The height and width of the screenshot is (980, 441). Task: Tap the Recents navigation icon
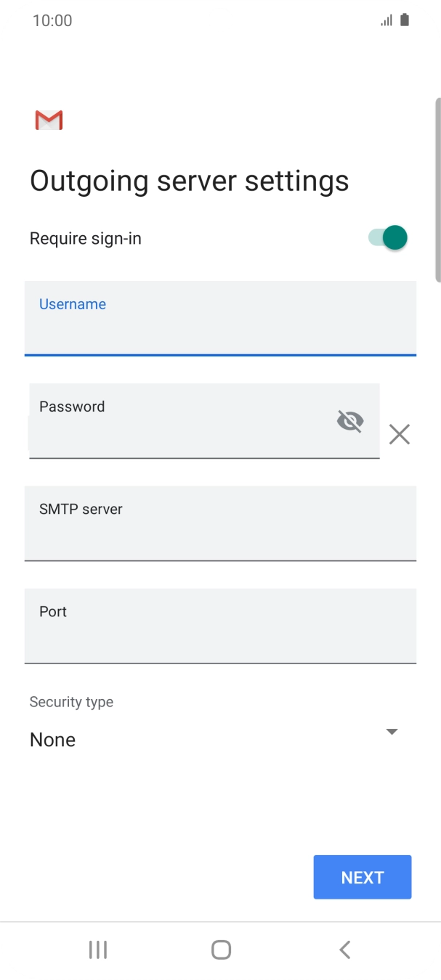click(x=97, y=949)
